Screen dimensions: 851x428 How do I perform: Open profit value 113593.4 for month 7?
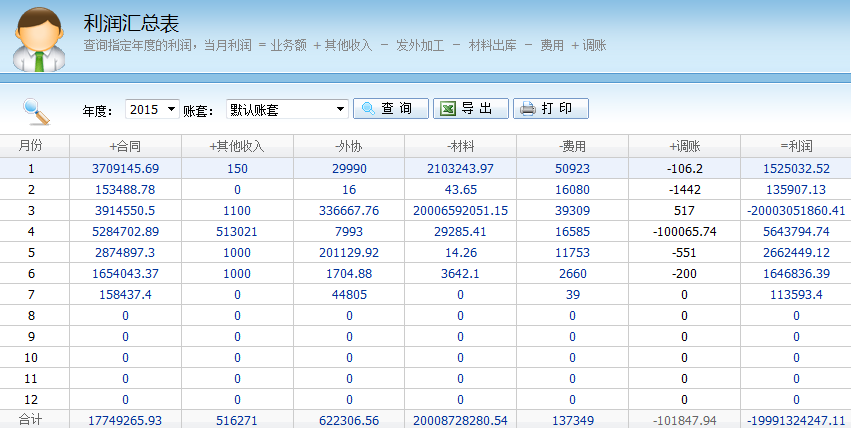[796, 295]
